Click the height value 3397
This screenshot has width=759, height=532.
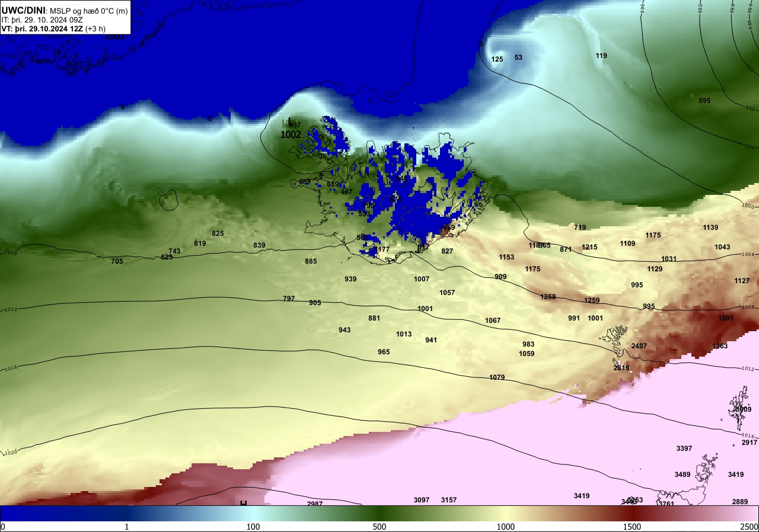click(684, 448)
